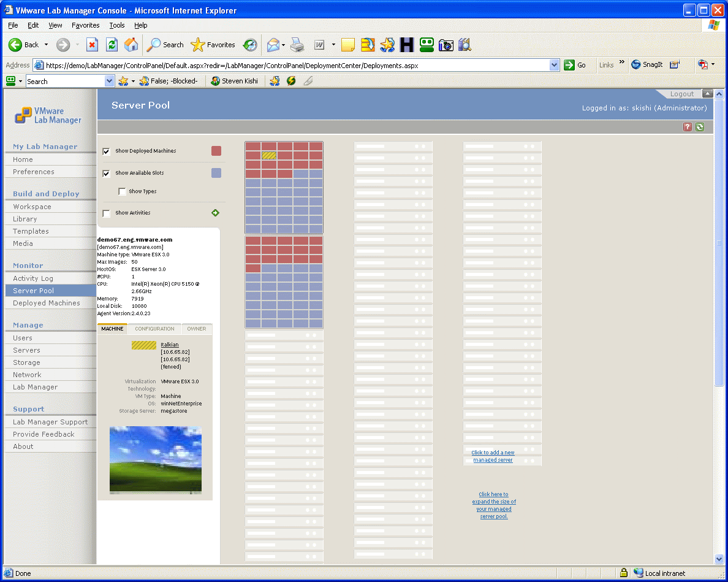728x582 pixels.
Task: Refresh the page using green arrows icon
Action: coord(112,45)
